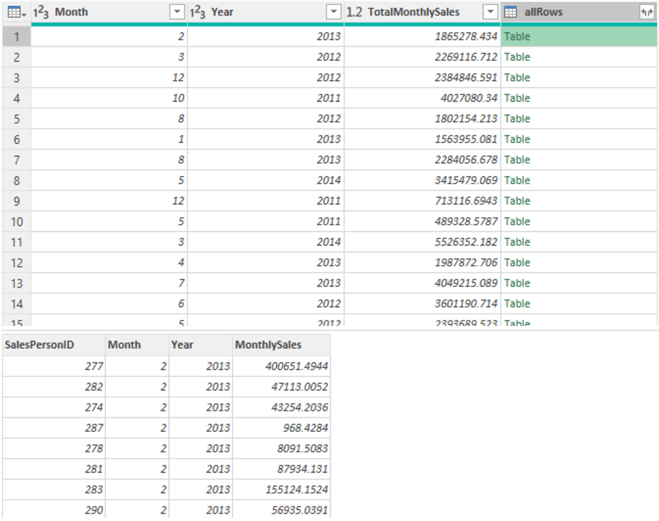Click the Table link in row 5

[x=517, y=119]
